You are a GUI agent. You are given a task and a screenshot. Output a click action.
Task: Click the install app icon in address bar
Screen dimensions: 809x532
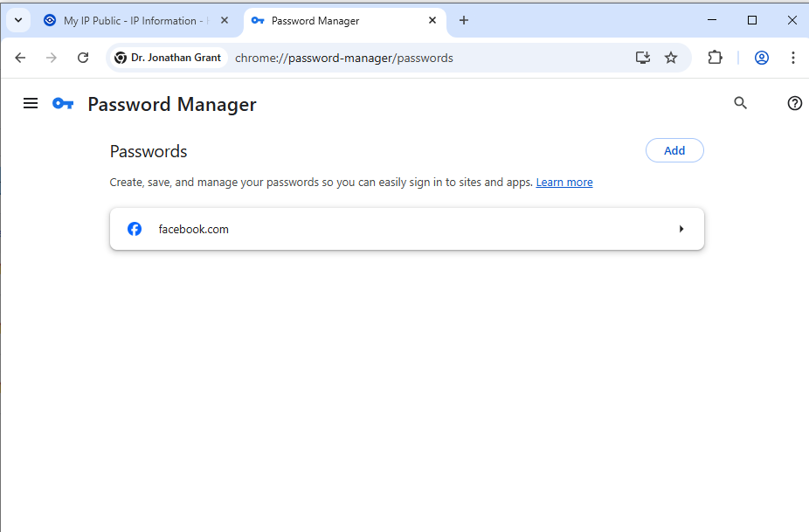tap(643, 58)
